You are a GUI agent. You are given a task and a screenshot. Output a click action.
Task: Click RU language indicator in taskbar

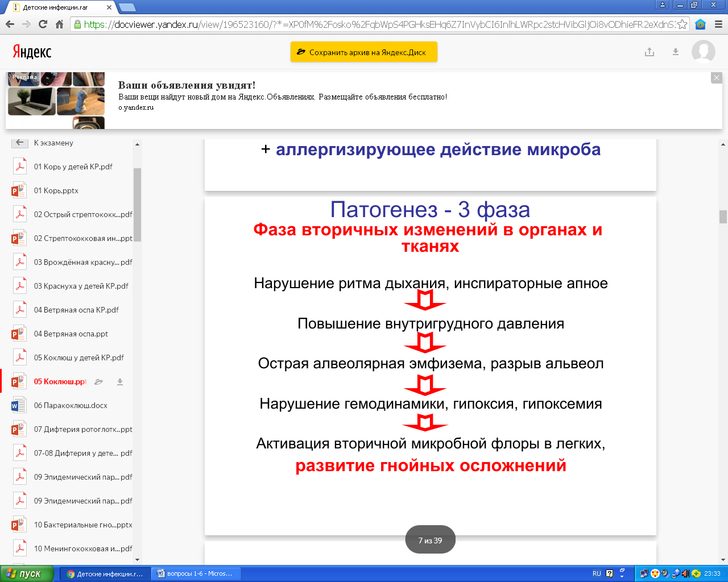click(x=597, y=573)
